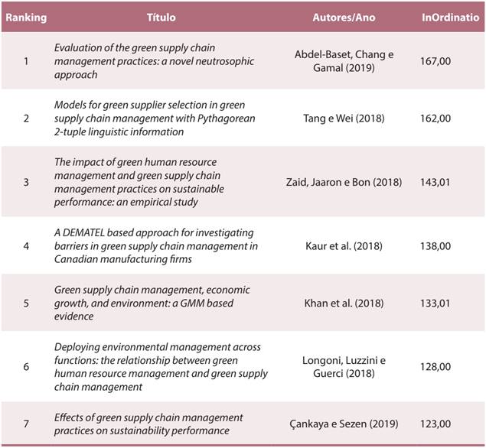Click the Título column header
Image resolution: width=486 pixels, height=448 pixels.
161,16
